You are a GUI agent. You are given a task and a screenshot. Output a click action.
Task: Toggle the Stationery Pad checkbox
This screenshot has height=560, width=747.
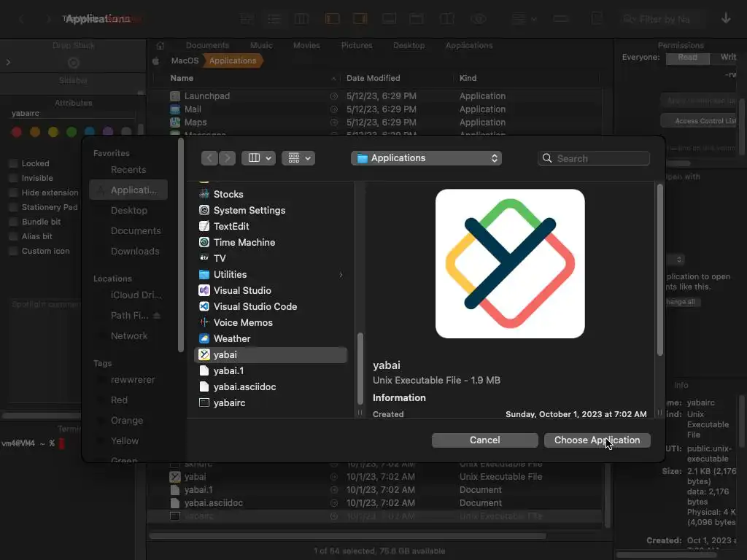(13, 207)
